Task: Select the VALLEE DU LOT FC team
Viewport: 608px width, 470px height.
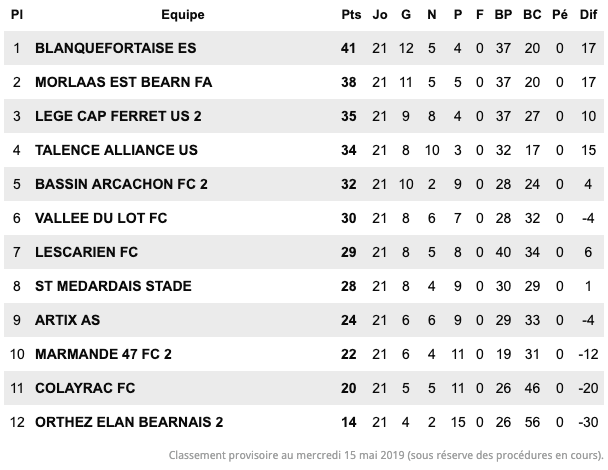Action: pyautogui.click(x=101, y=218)
